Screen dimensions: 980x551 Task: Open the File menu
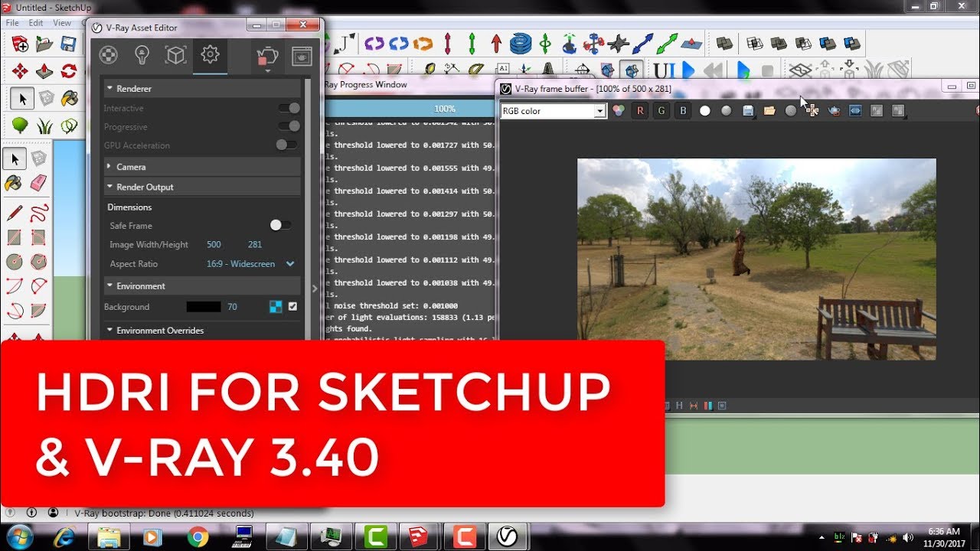point(12,23)
